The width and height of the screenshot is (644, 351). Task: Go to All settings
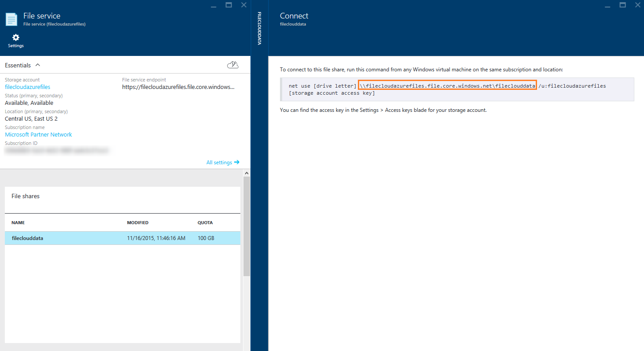(x=223, y=163)
